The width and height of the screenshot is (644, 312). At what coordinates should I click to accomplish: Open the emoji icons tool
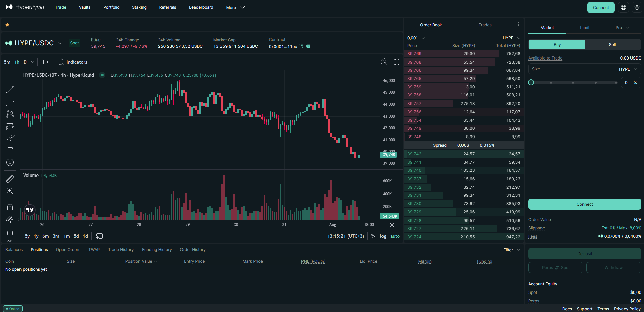(x=10, y=162)
